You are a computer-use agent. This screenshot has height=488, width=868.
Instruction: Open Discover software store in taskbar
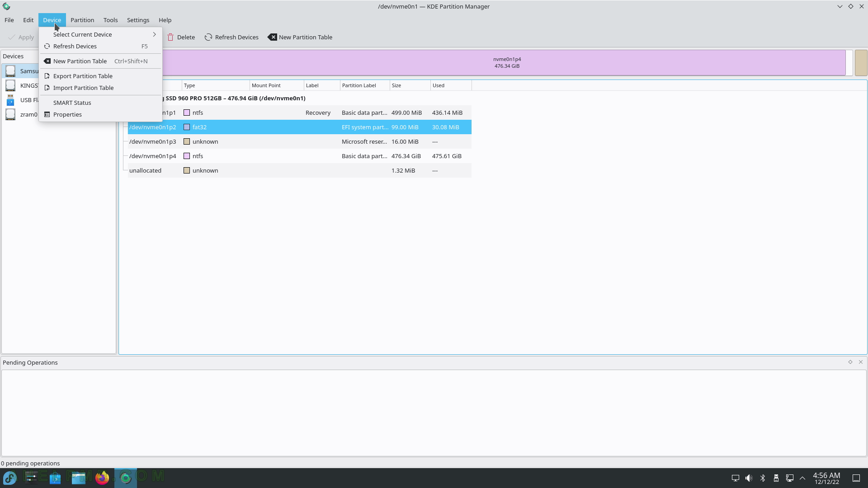point(55,478)
